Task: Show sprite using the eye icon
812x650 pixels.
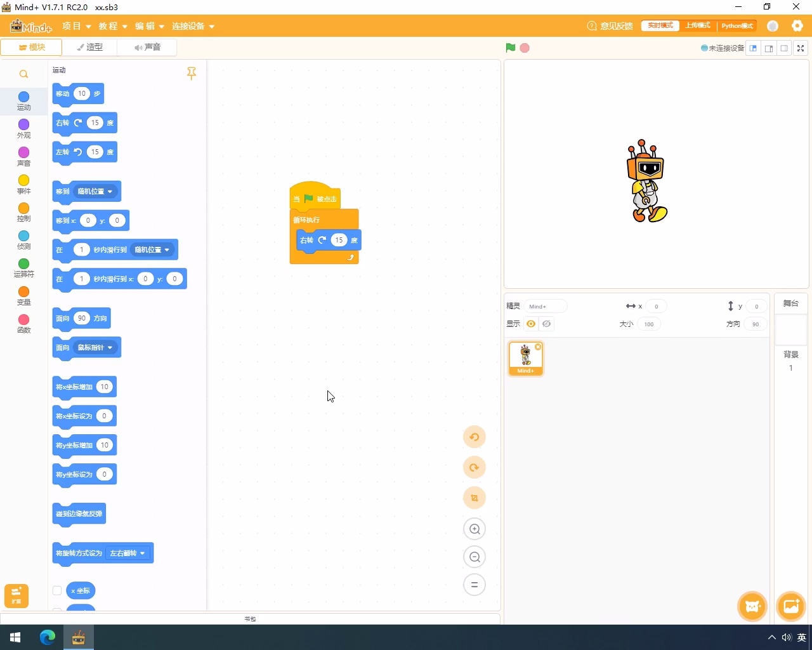Action: pyautogui.click(x=531, y=324)
